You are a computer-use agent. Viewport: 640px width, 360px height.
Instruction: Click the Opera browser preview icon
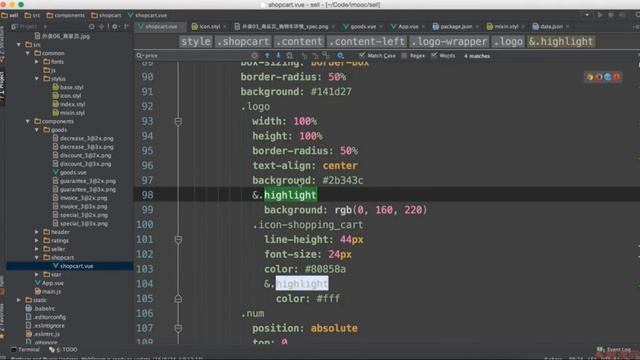coord(616,77)
